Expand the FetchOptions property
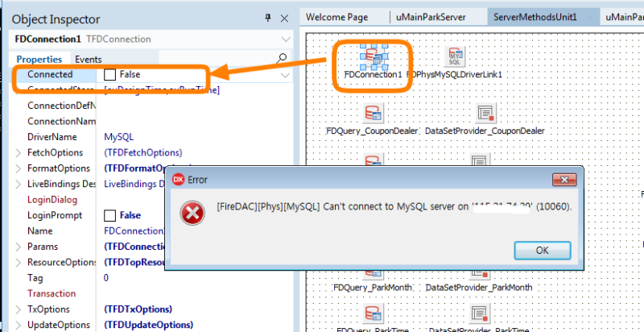 point(19,153)
